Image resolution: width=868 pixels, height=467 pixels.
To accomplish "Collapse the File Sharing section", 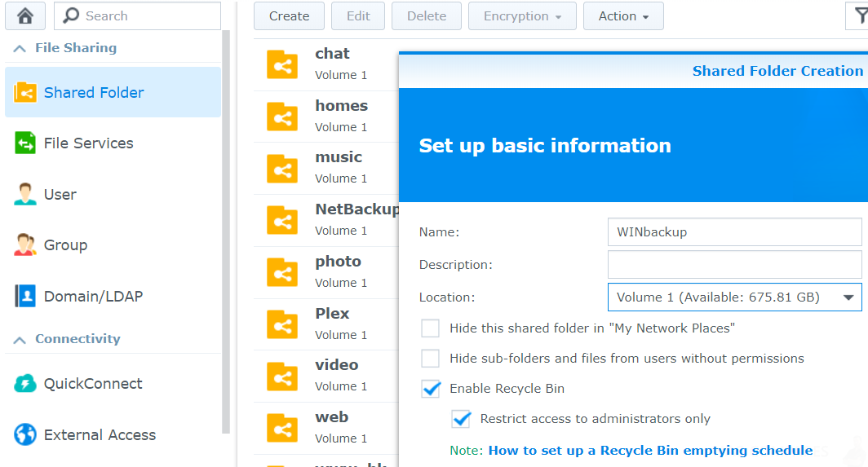I will pos(20,48).
